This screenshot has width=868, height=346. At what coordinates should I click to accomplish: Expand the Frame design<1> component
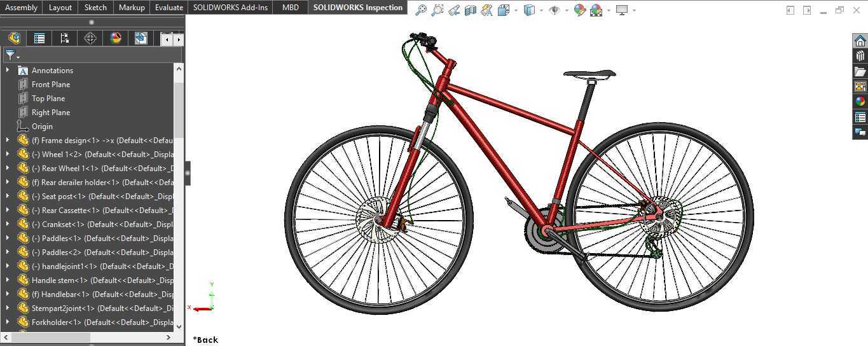point(8,140)
